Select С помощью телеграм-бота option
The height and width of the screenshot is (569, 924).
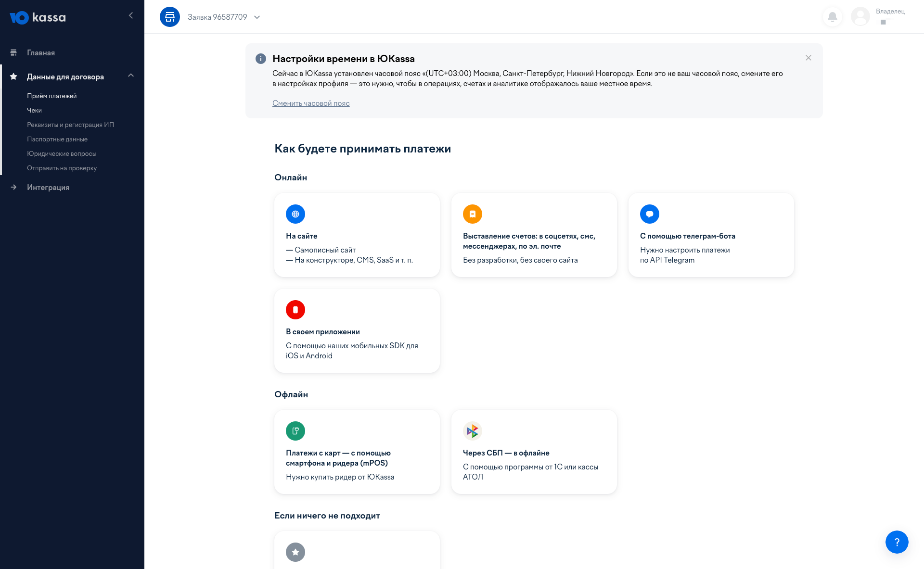click(x=711, y=235)
